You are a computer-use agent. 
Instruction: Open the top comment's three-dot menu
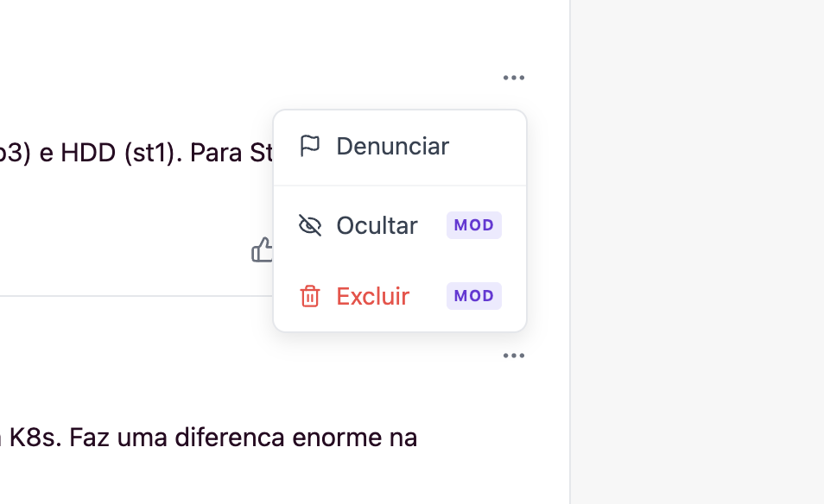tap(513, 79)
